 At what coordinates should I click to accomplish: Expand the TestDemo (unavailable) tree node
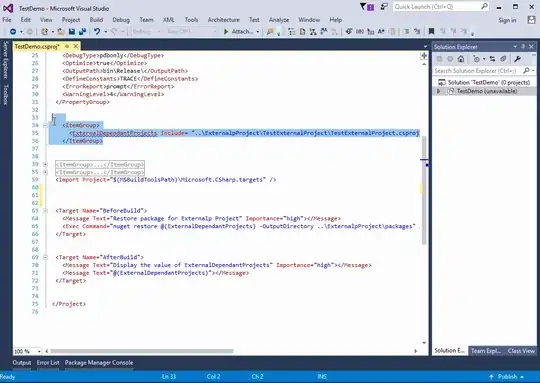[438, 91]
